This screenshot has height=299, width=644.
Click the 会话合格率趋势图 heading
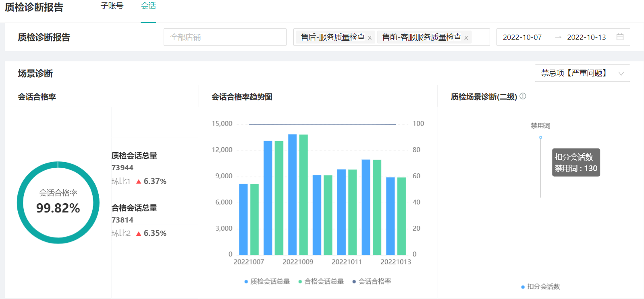[x=242, y=97]
